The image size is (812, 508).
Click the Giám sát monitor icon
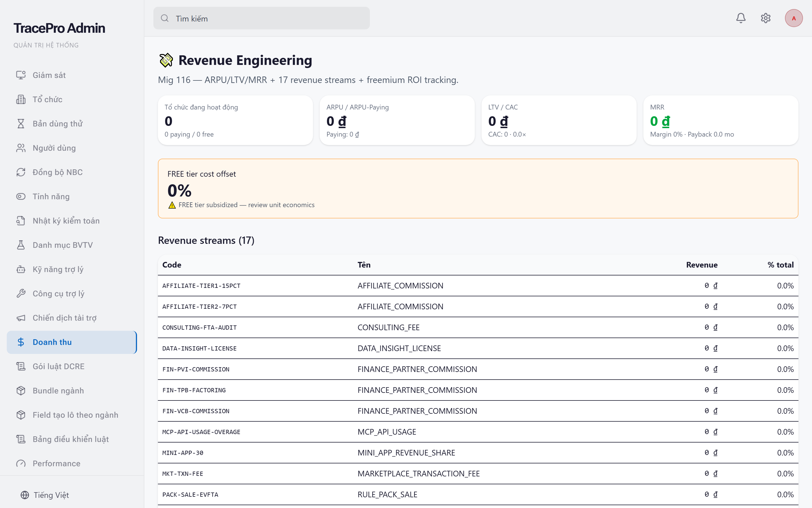[x=21, y=75]
